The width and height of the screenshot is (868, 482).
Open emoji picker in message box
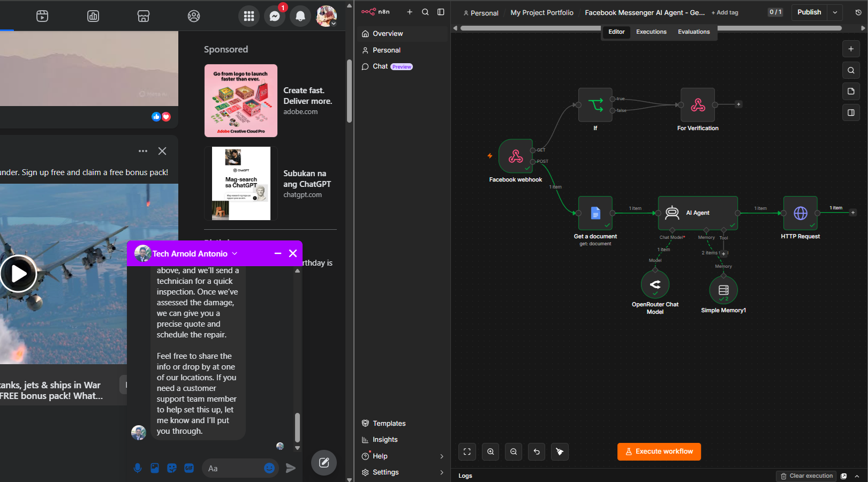tap(269, 468)
